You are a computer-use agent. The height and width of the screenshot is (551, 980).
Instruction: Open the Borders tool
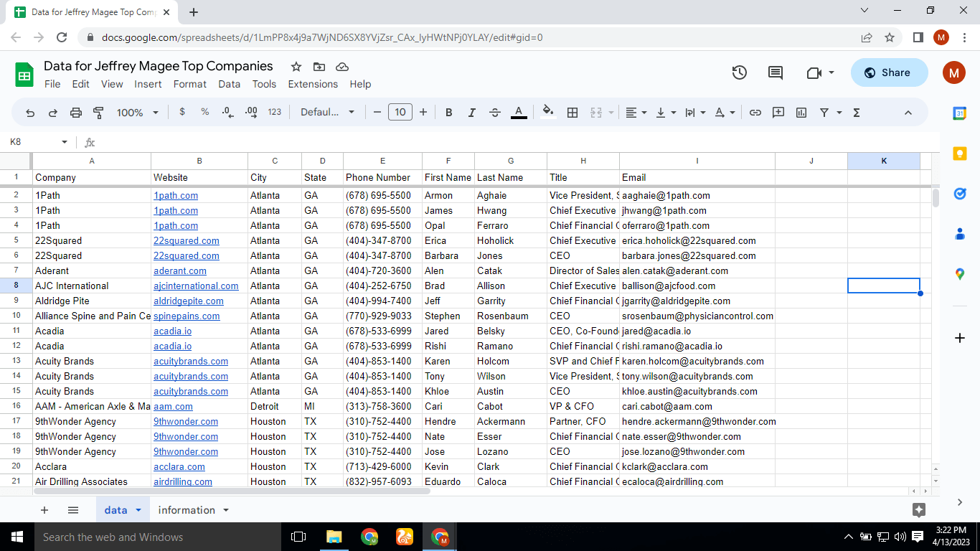click(573, 113)
